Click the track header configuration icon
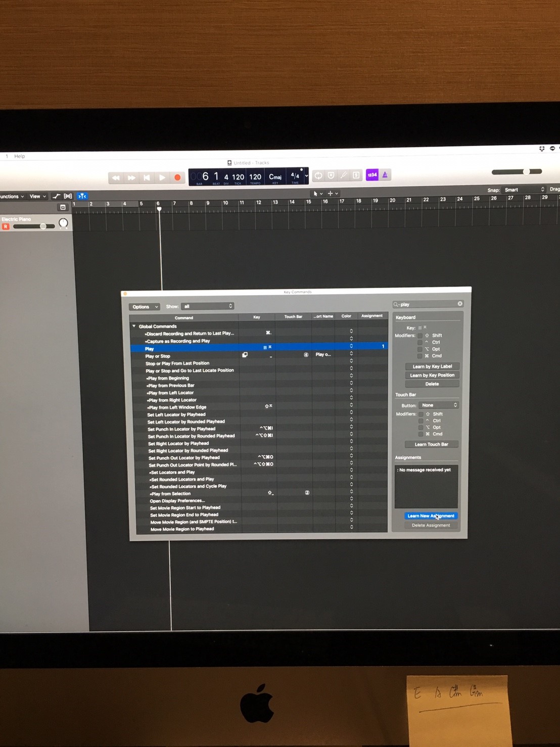This screenshot has height=747, width=560. (63, 207)
